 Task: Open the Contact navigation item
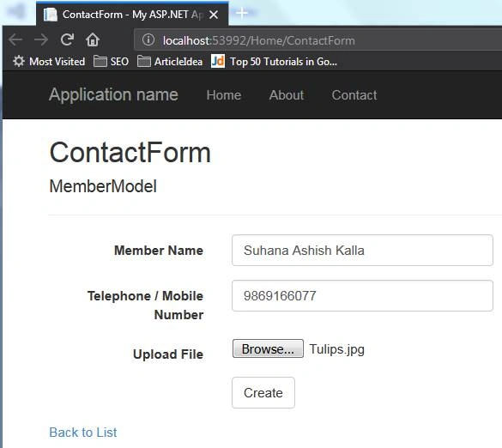(x=354, y=95)
